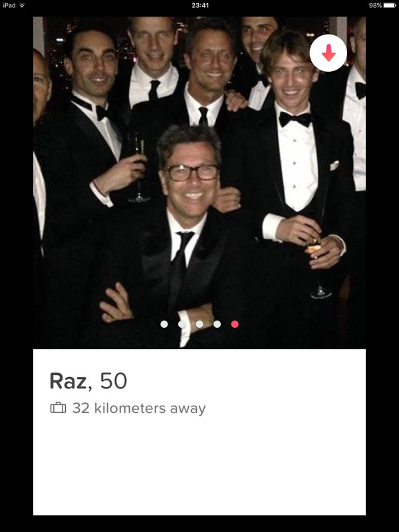Tap the profile name Raz

(69, 380)
